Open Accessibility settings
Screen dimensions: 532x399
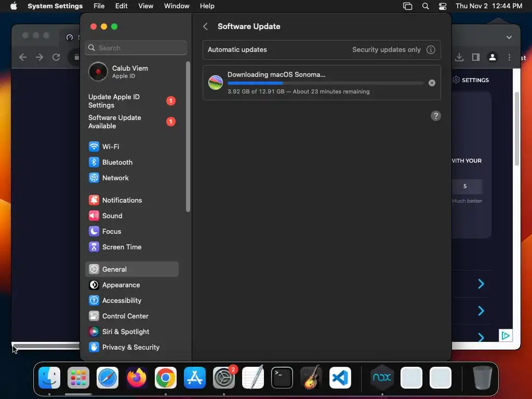click(131, 301)
